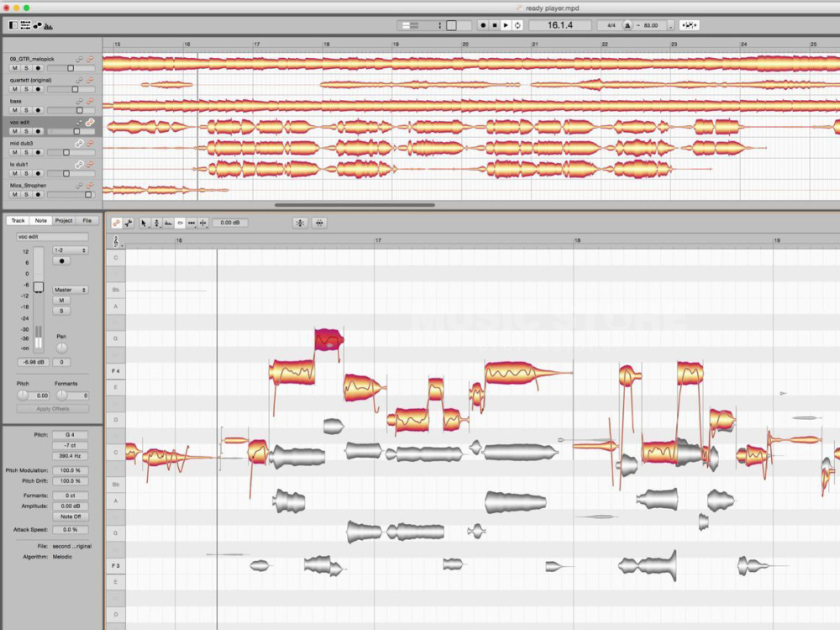The width and height of the screenshot is (840, 630).
Task: Click the autostretch icon beside the tempo
Action: (689, 25)
